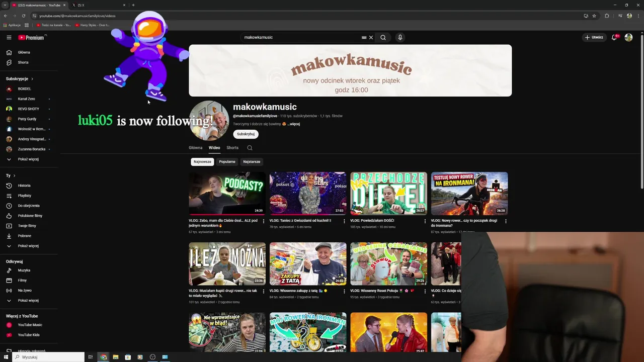The height and width of the screenshot is (362, 644).
Task: Open options menu for Zebo podcast video
Action: tap(264, 221)
